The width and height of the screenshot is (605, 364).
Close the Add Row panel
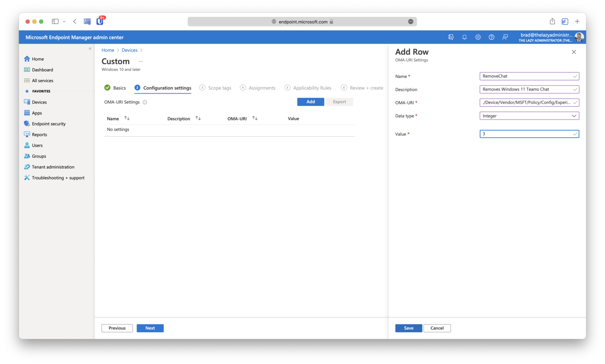click(x=574, y=52)
